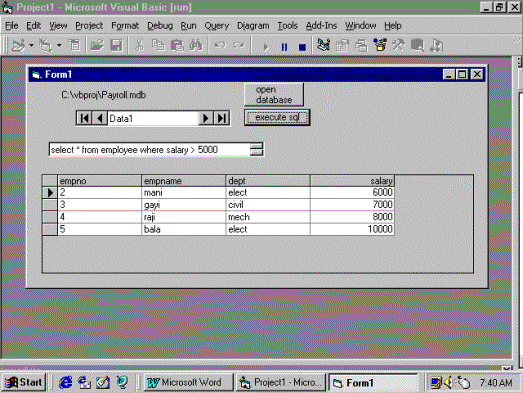
Task: Click the C:\vbproj\Payroll.mdb path label
Action: pyautogui.click(x=103, y=95)
